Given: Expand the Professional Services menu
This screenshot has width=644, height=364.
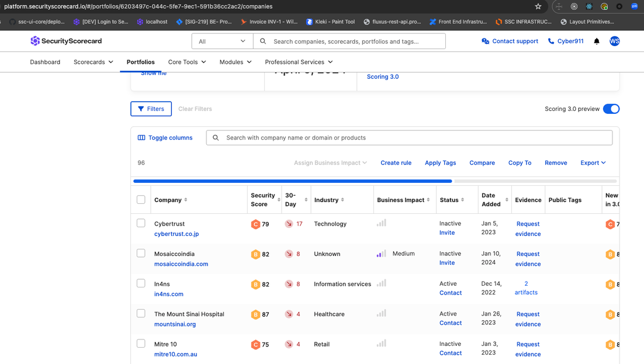Looking at the screenshot, I should pyautogui.click(x=299, y=62).
